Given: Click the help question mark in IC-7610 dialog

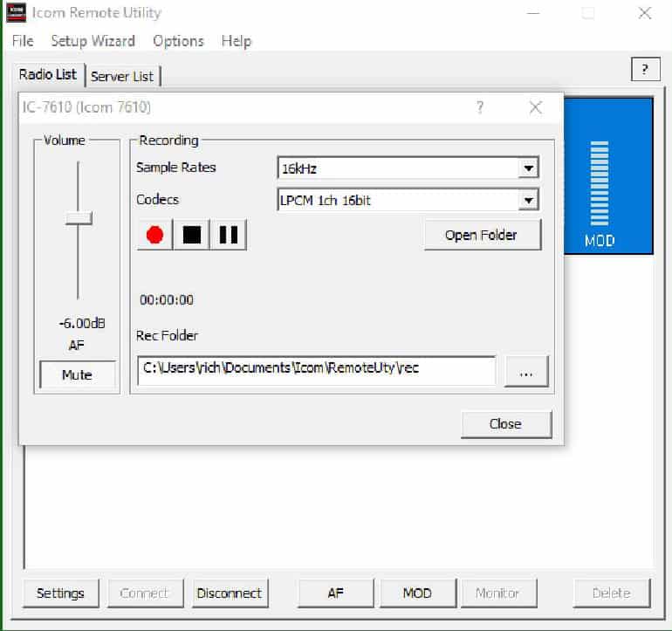Looking at the screenshot, I should click(479, 107).
